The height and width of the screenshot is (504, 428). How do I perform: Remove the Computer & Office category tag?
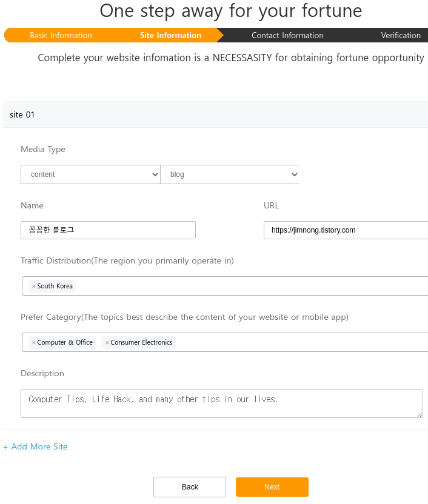pyautogui.click(x=33, y=343)
